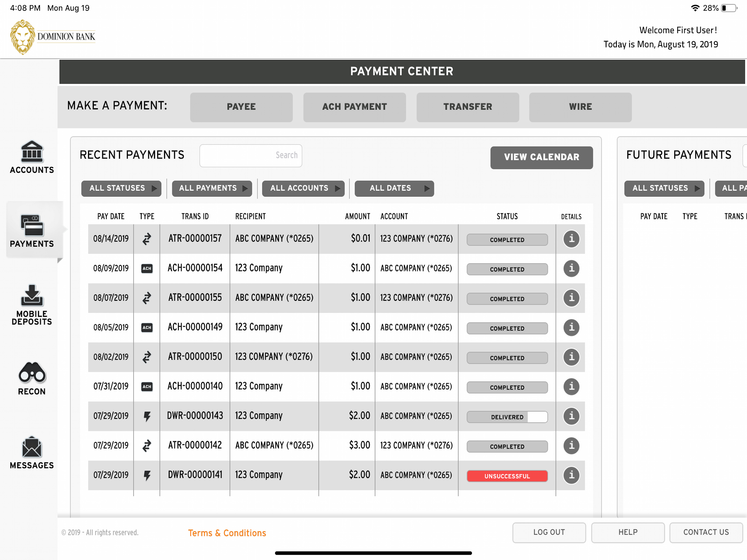Screen dimensions: 747x560
Task: View details for ATR-00000155 payment
Action: (x=571, y=298)
